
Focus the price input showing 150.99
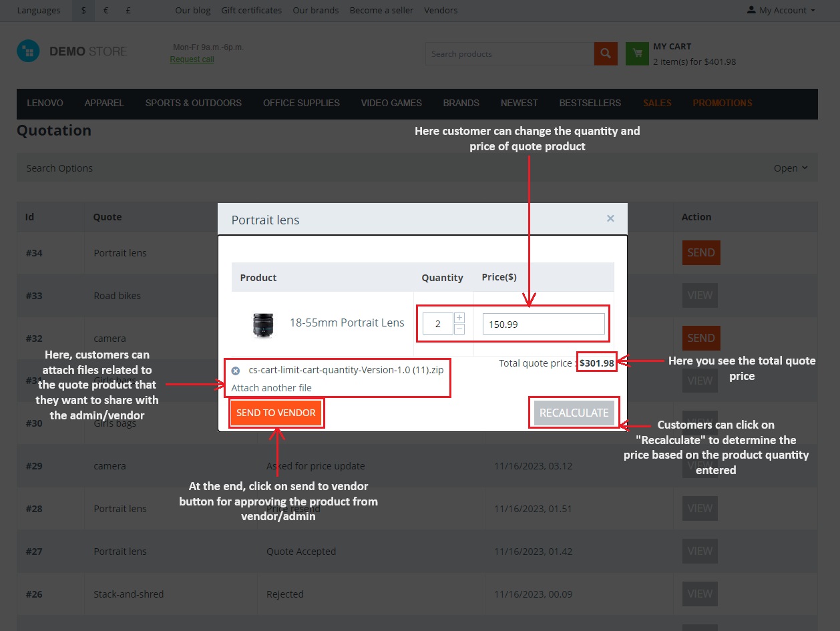point(544,325)
